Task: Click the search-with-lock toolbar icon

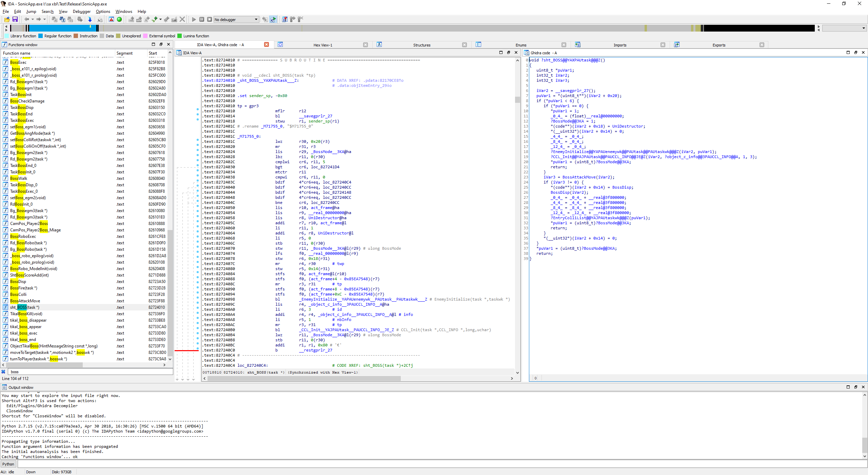Action: click(100, 19)
